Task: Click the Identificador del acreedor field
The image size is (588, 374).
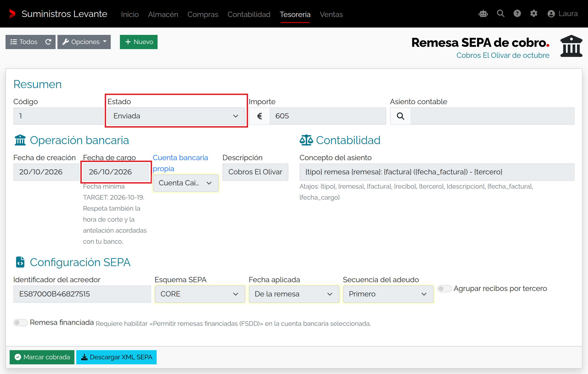Action: 82,294
